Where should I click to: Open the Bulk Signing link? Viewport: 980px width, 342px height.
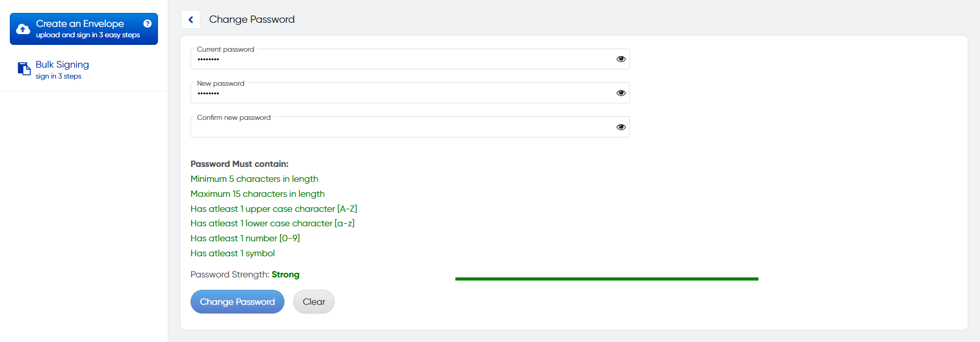(x=62, y=65)
